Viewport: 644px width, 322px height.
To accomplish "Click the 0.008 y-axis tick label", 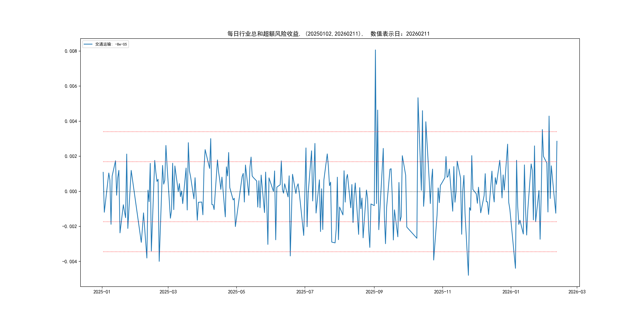I will (71, 51).
